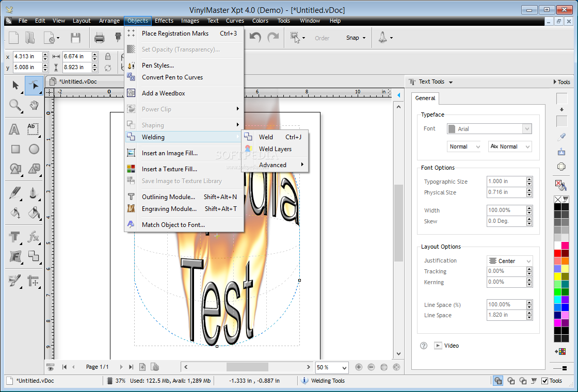This screenshot has width=578, height=392.
Task: Click the help question mark icon
Action: 424,346
